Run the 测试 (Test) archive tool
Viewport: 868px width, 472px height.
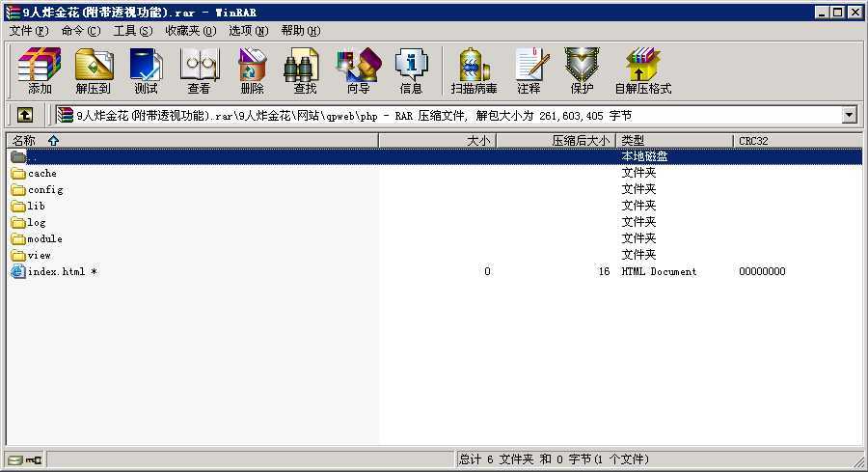[146, 71]
